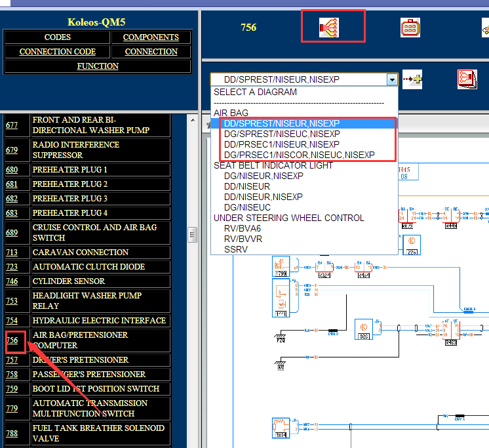Click the scroll up arrow of component list
Image resolution: width=489 pixels, height=448 pixels.
click(193, 120)
